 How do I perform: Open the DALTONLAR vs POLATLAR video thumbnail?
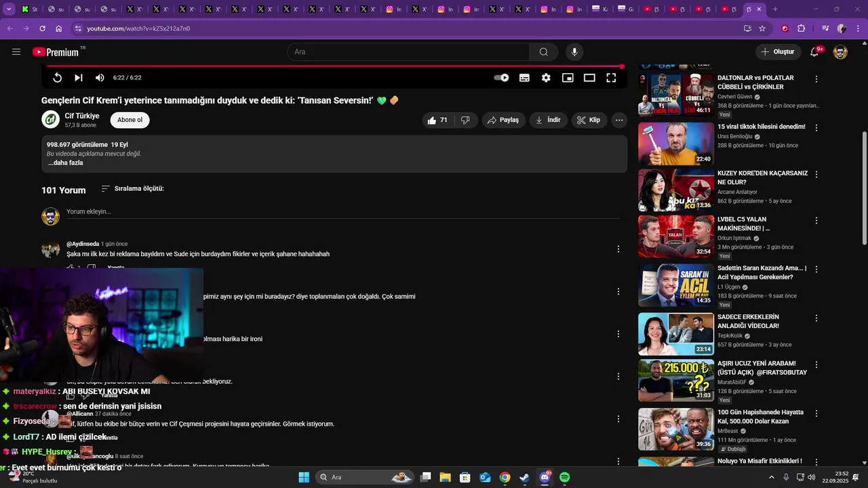(676, 94)
